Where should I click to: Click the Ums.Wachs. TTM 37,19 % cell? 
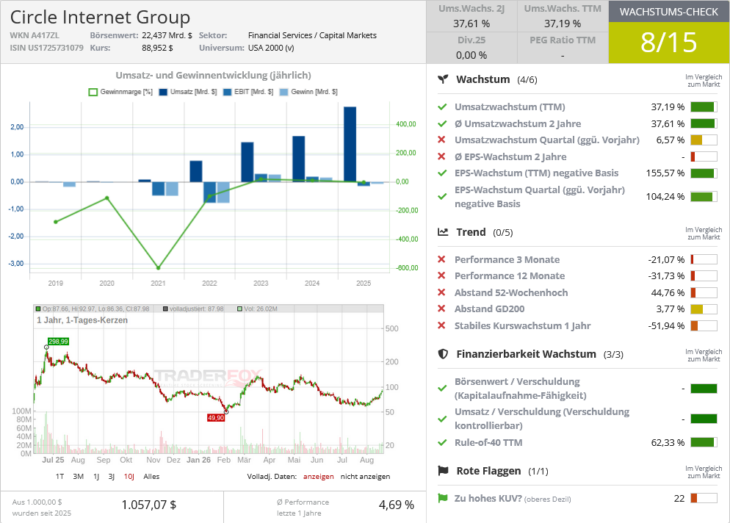tap(563, 16)
